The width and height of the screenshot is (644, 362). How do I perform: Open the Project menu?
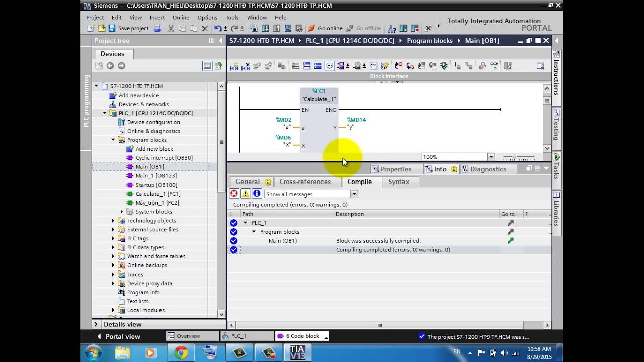[x=95, y=17]
